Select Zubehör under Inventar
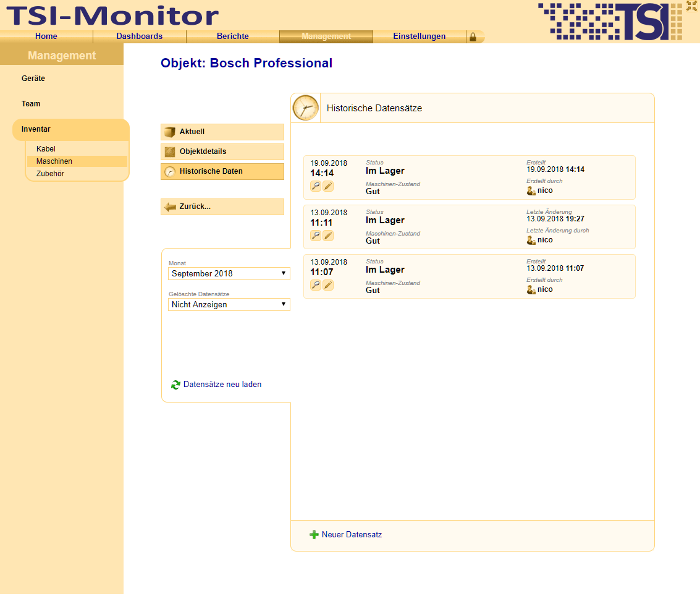 [x=50, y=174]
